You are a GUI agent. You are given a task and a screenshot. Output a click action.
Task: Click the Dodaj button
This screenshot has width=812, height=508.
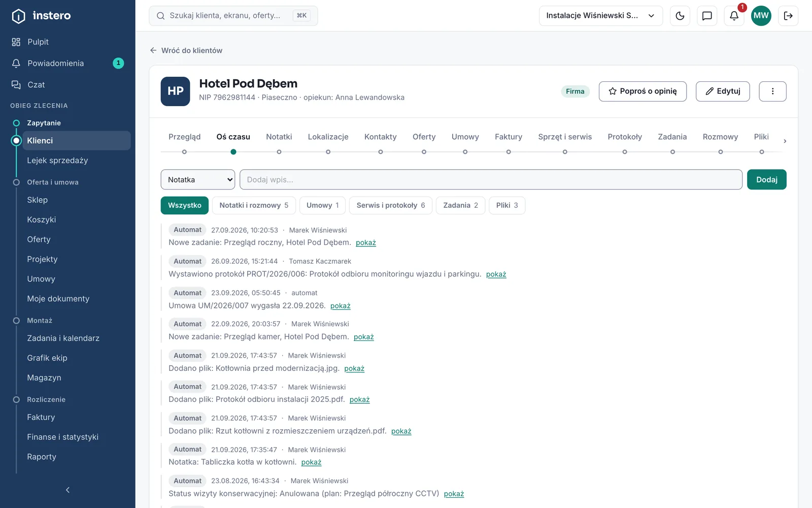(x=767, y=179)
